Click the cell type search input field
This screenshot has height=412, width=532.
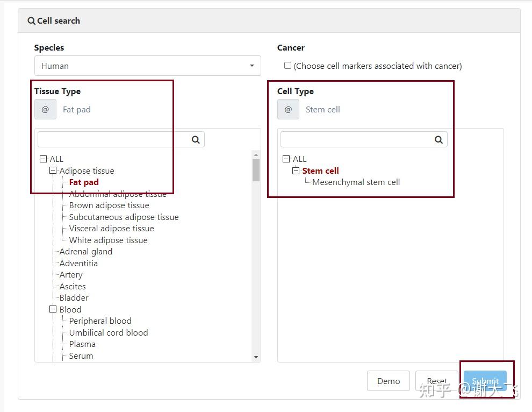[x=357, y=140]
